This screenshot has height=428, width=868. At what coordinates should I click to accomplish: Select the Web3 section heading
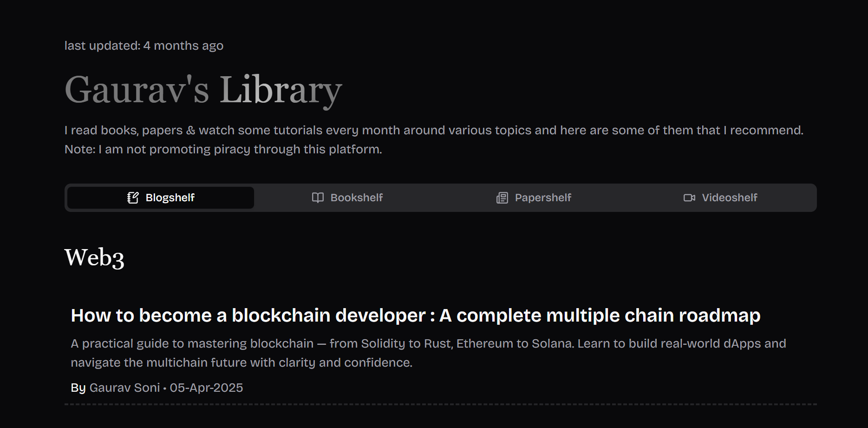point(94,257)
